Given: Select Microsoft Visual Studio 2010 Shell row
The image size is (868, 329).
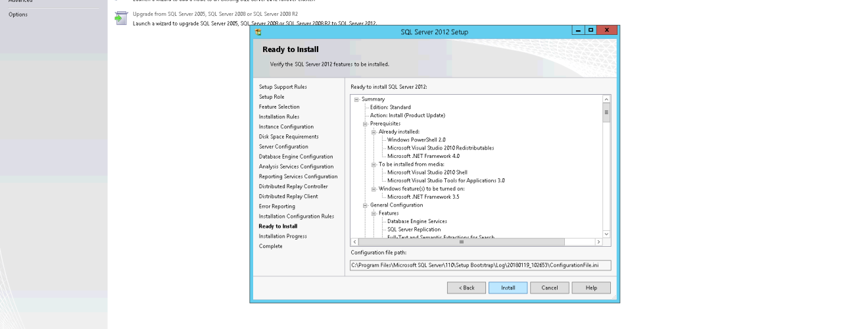Looking at the screenshot, I should [427, 172].
